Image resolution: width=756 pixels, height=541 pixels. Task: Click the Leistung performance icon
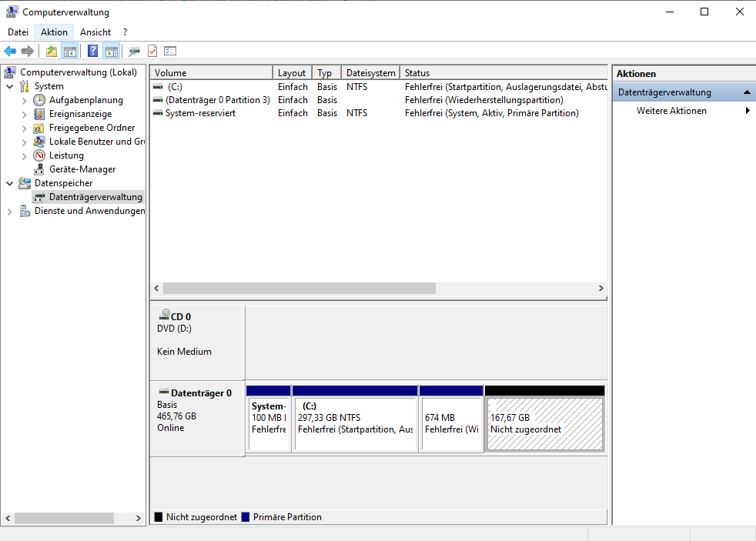pyautogui.click(x=39, y=155)
